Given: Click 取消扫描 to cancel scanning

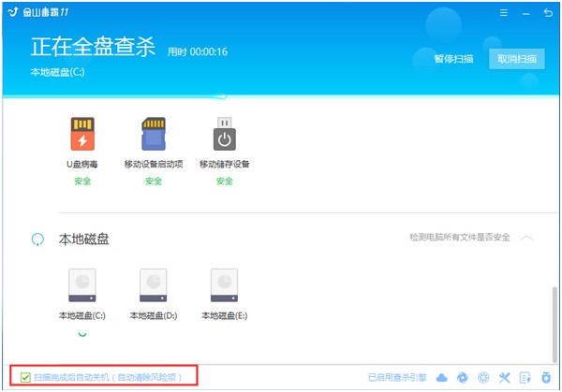Looking at the screenshot, I should click(x=517, y=59).
